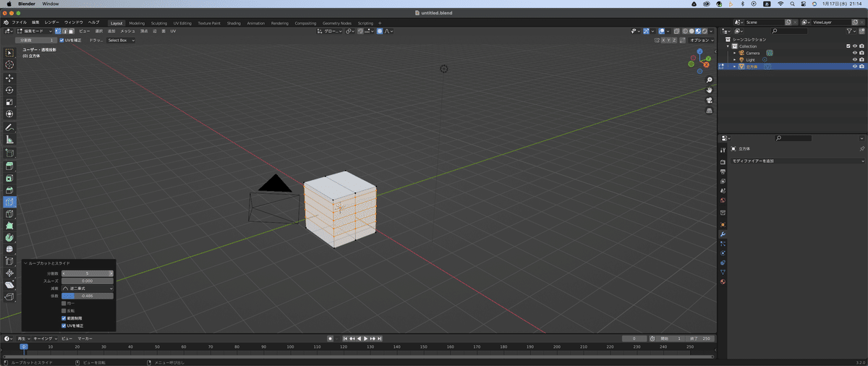
Task: Expand Camera item in outliner
Action: coord(735,53)
